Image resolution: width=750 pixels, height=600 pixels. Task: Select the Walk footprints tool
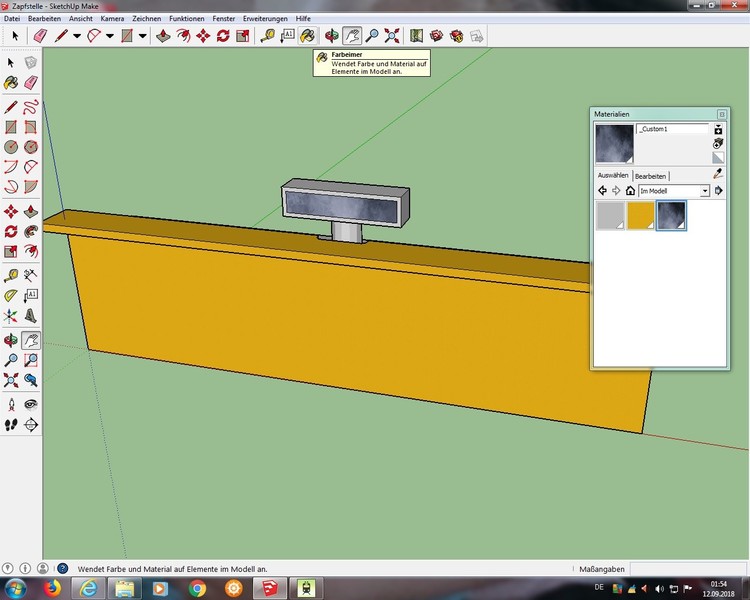point(11,424)
